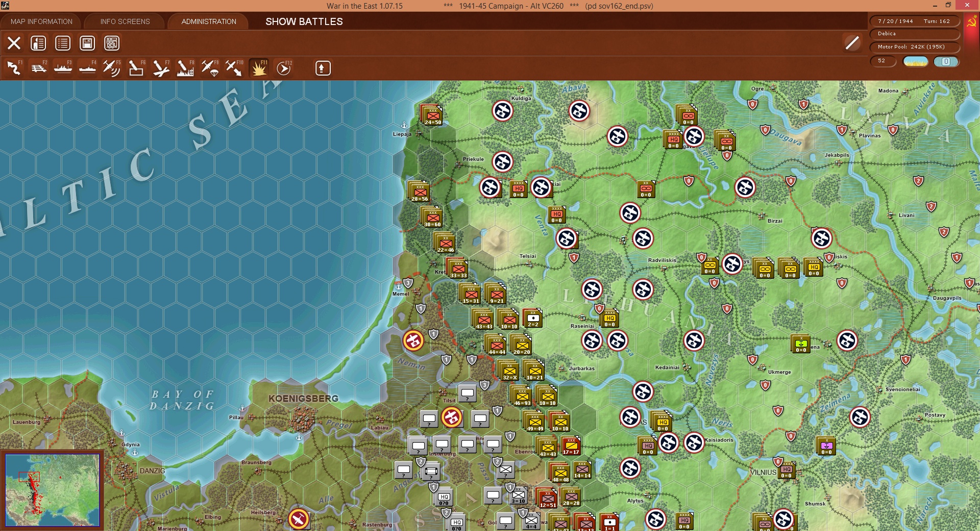Open the ADMINISTRATION tab
Image resolution: width=980 pixels, height=531 pixels.
209,21
